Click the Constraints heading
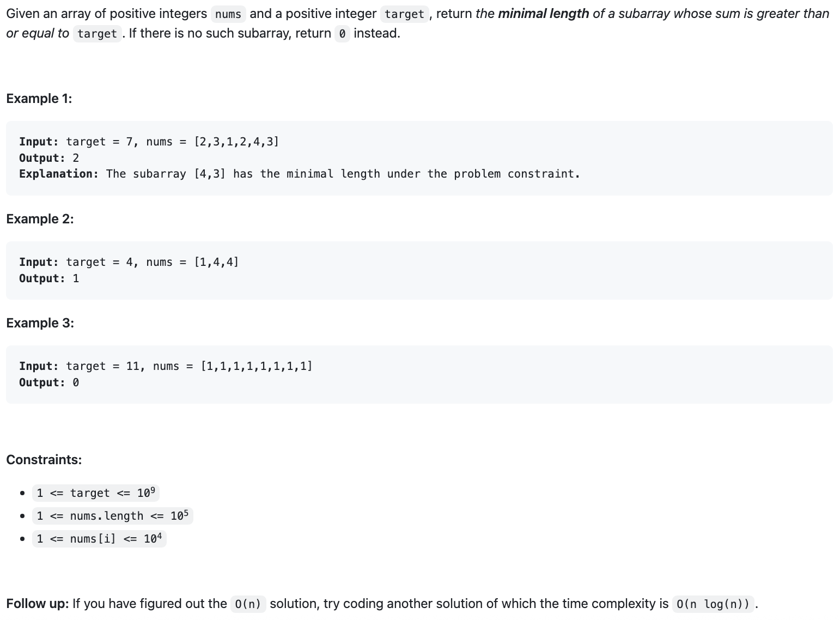The height and width of the screenshot is (620, 840). tap(44, 460)
